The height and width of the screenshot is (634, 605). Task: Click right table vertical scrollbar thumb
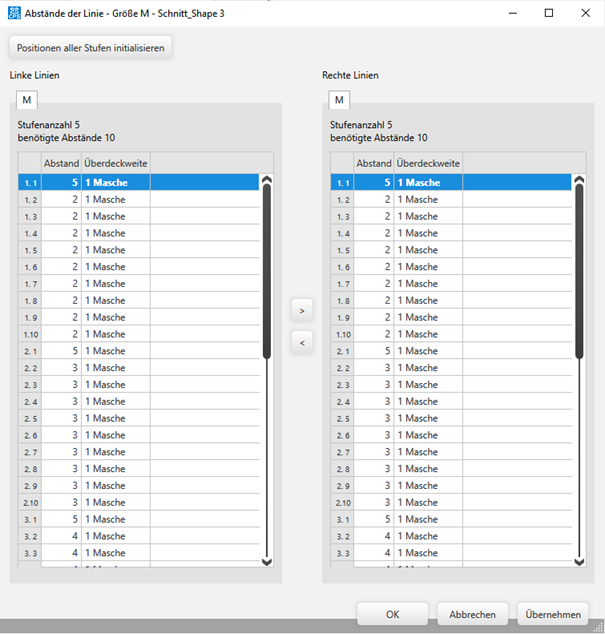579,270
